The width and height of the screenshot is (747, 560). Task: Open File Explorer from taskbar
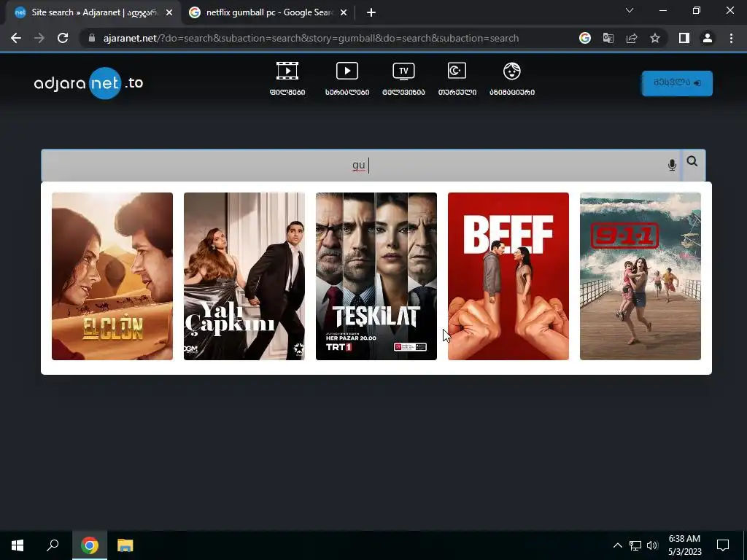(125, 545)
